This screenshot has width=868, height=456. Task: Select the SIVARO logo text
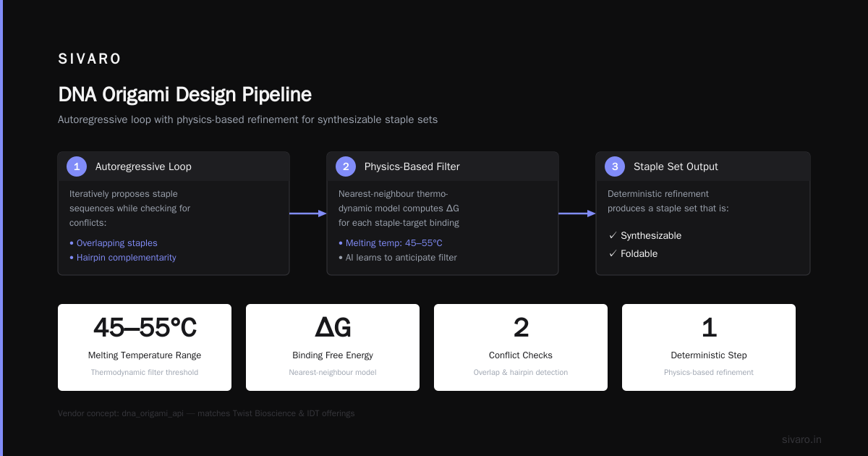(90, 59)
